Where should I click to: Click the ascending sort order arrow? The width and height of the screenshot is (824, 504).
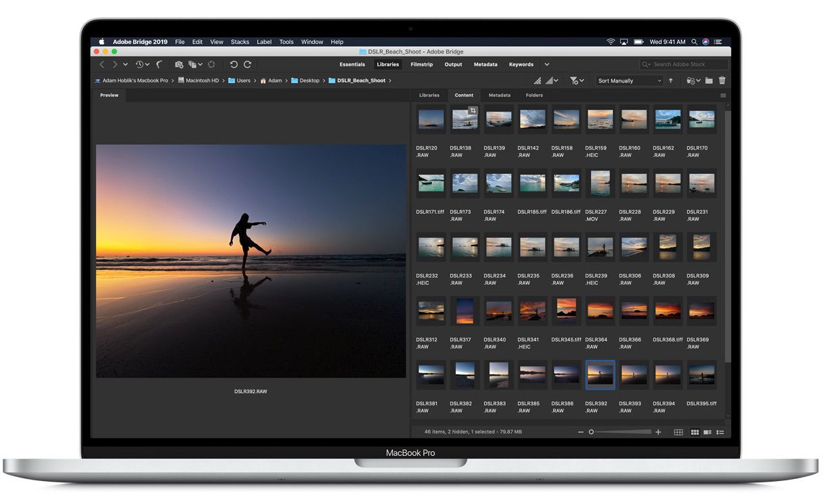pos(671,81)
